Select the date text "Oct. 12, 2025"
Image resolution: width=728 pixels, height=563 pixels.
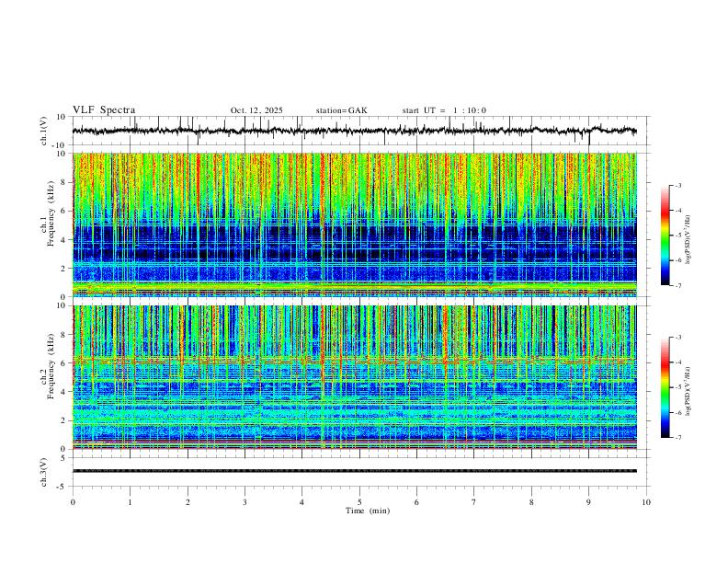pyautogui.click(x=256, y=110)
